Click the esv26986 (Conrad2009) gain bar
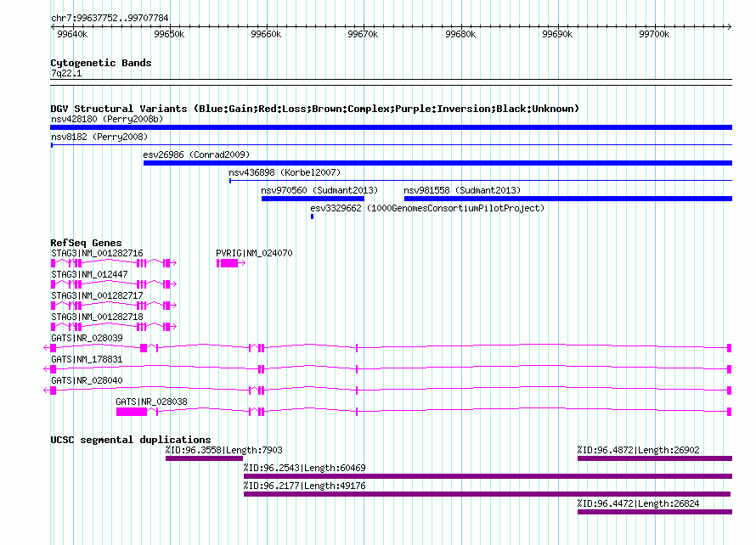The height and width of the screenshot is (545, 756). click(x=437, y=163)
